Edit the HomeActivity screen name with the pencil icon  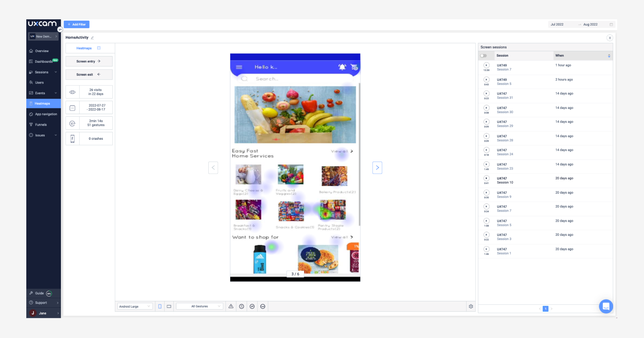tap(92, 38)
